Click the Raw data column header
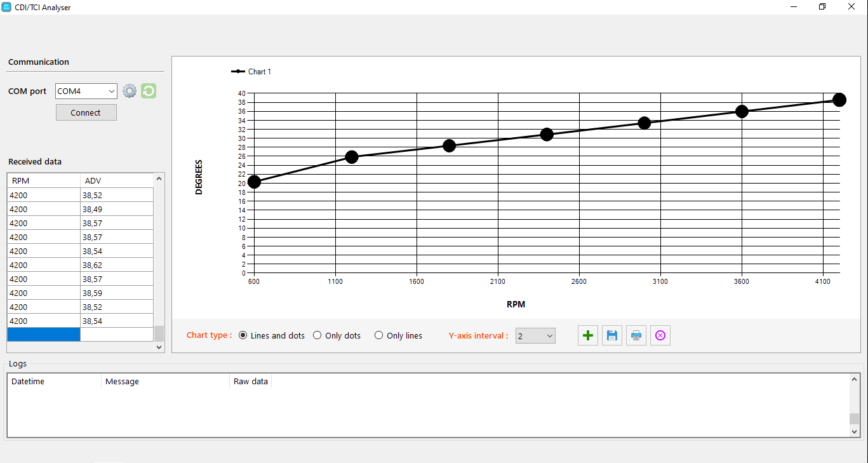 pyautogui.click(x=250, y=381)
